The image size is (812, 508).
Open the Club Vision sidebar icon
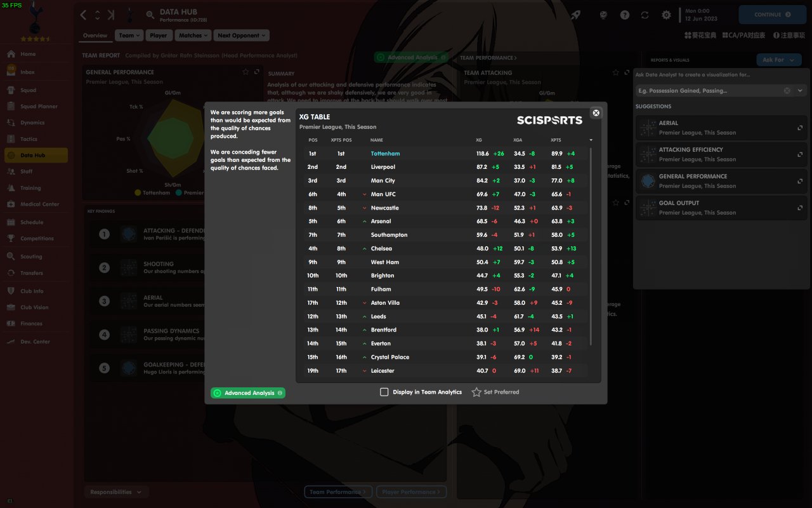coord(11,307)
